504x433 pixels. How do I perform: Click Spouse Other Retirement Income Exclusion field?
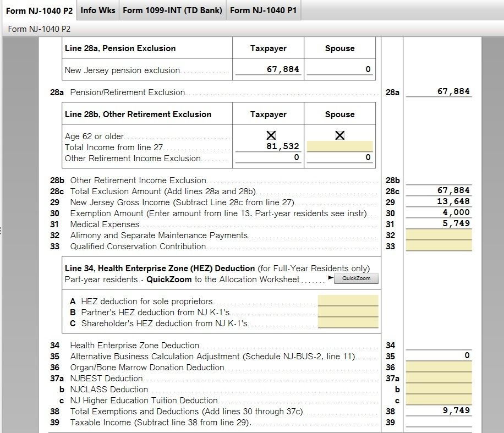click(x=339, y=157)
